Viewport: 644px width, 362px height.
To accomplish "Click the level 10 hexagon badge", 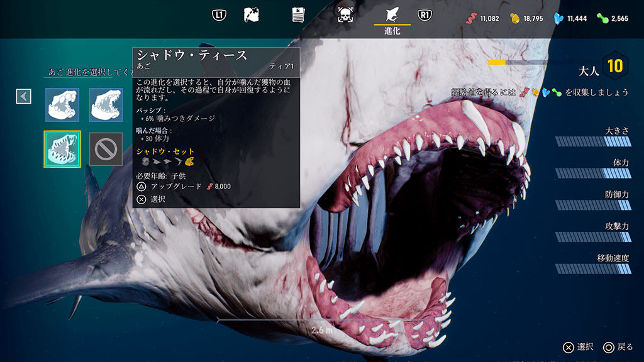I will (614, 66).
